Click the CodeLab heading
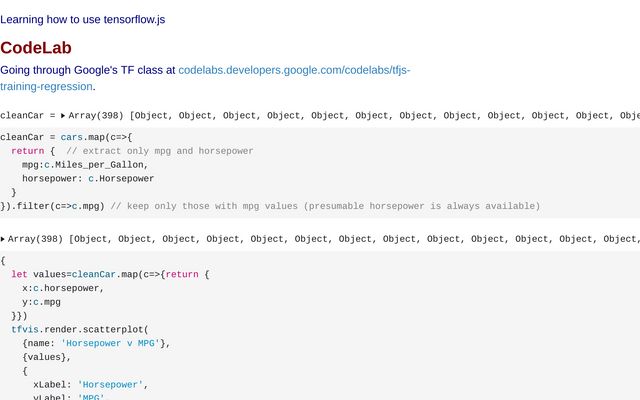The height and width of the screenshot is (400, 640). 36,48
